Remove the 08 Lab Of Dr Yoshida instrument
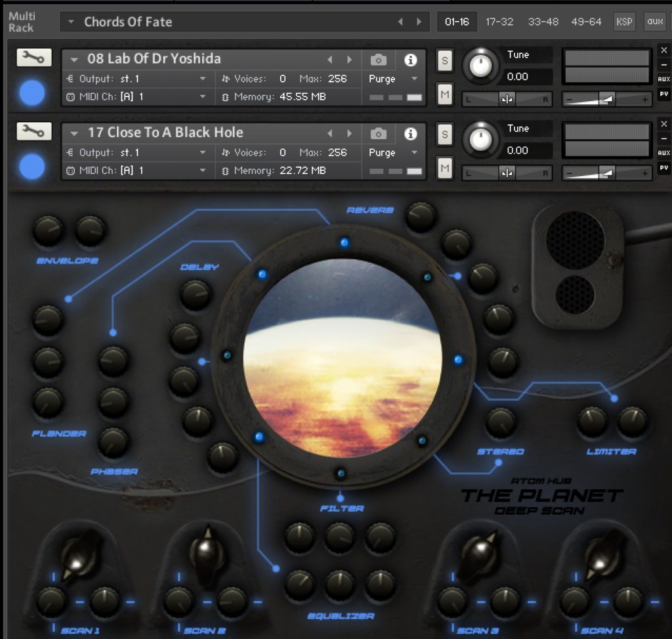Screen dimensions: 672x639 664,50
